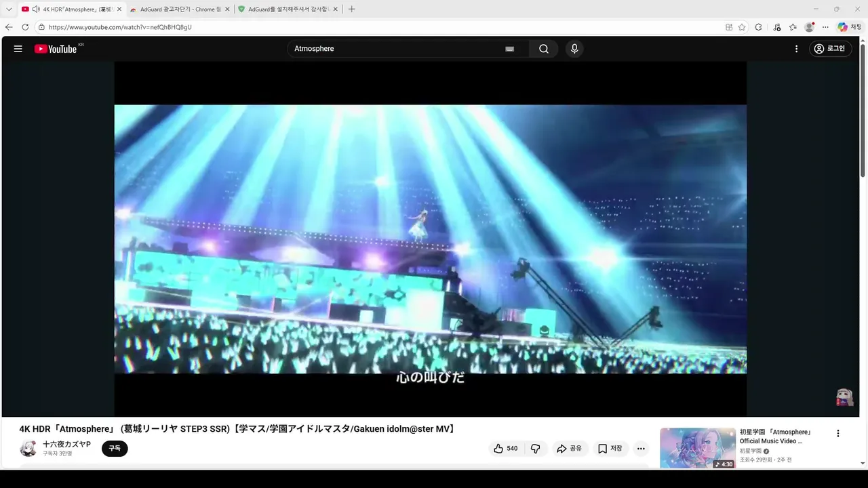868x488 pixels.
Task: Open the on-screen keyboard icon in search box
Action: (x=510, y=49)
